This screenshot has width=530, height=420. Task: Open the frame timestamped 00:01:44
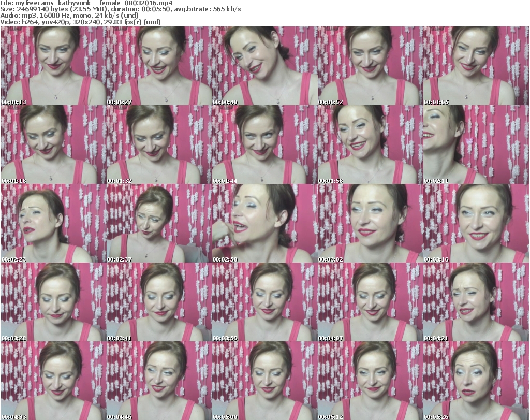[x=264, y=144]
